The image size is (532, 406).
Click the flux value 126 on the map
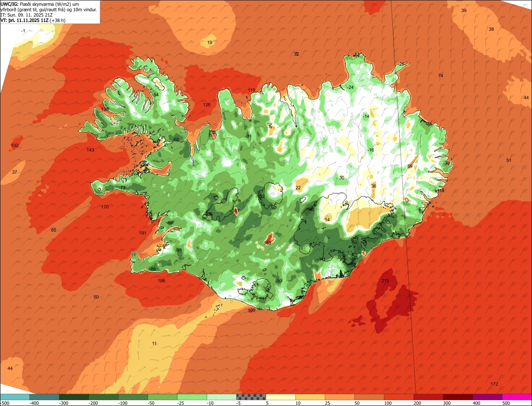tap(207, 105)
